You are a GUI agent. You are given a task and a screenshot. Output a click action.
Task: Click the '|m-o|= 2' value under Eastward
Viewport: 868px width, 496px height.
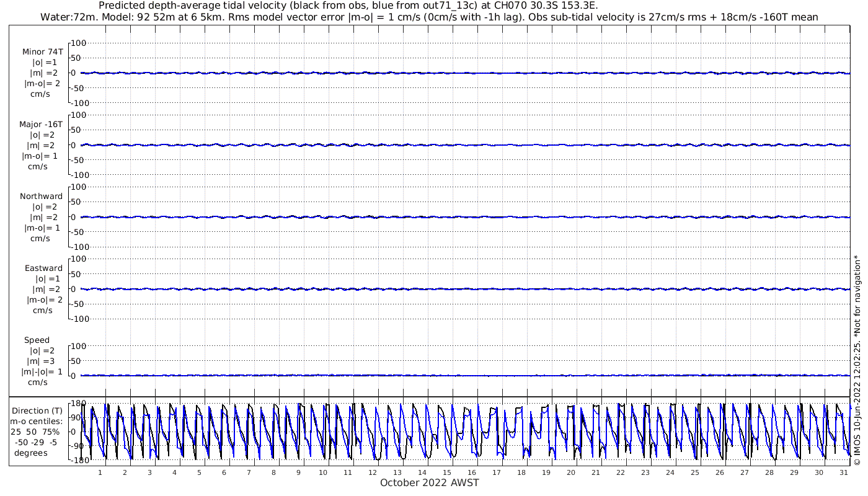pyautogui.click(x=45, y=299)
